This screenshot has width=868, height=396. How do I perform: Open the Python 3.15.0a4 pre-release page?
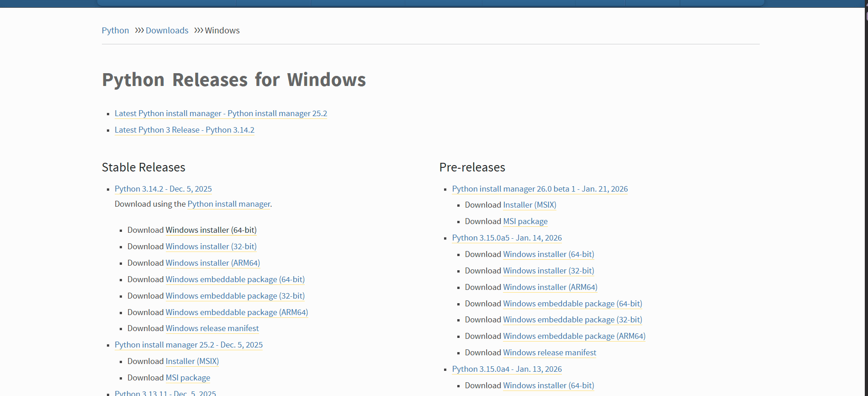pyautogui.click(x=507, y=369)
